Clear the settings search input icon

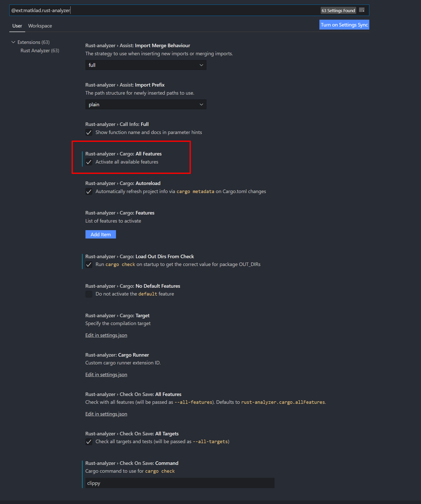(362, 10)
